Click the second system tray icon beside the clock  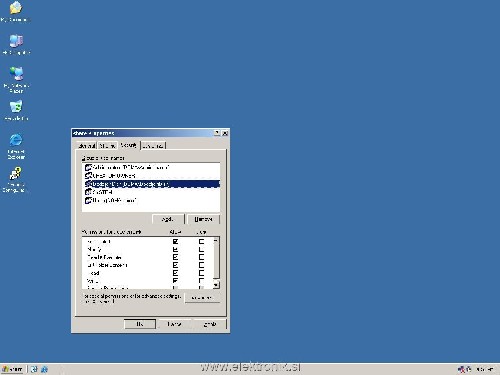pos(468,369)
